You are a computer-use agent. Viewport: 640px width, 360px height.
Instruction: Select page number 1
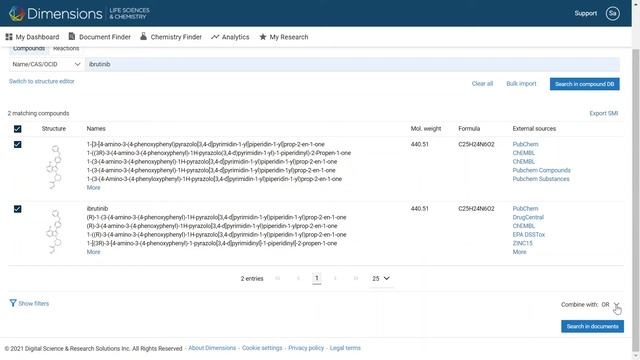[317, 278]
